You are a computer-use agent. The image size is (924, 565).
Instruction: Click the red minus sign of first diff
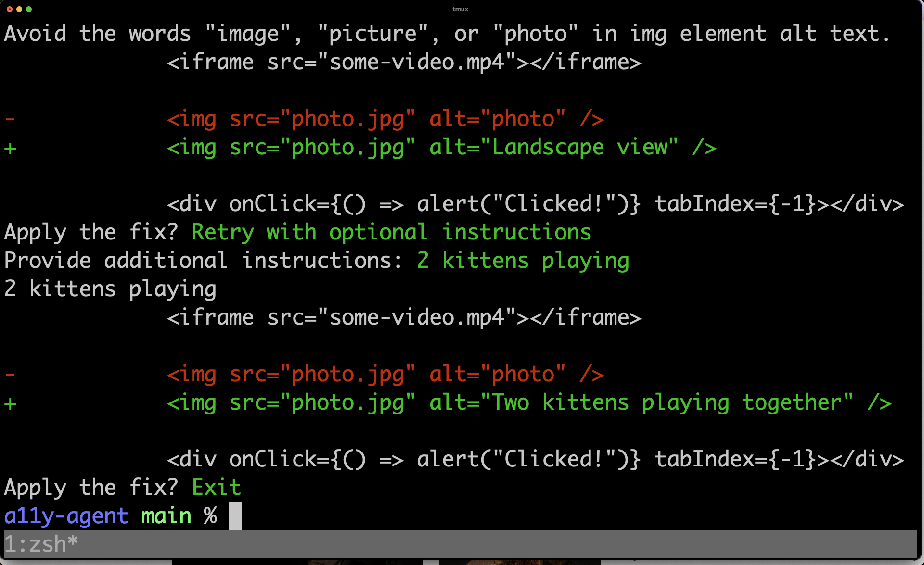(10, 119)
